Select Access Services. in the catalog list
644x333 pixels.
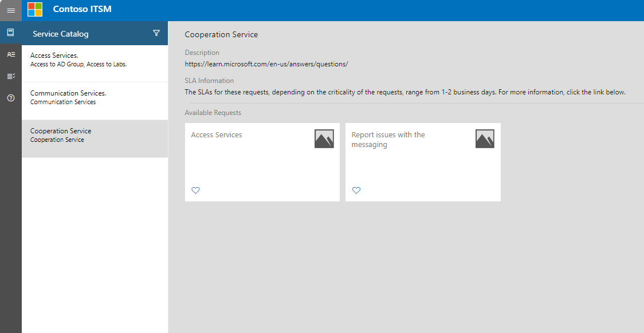coord(95,64)
